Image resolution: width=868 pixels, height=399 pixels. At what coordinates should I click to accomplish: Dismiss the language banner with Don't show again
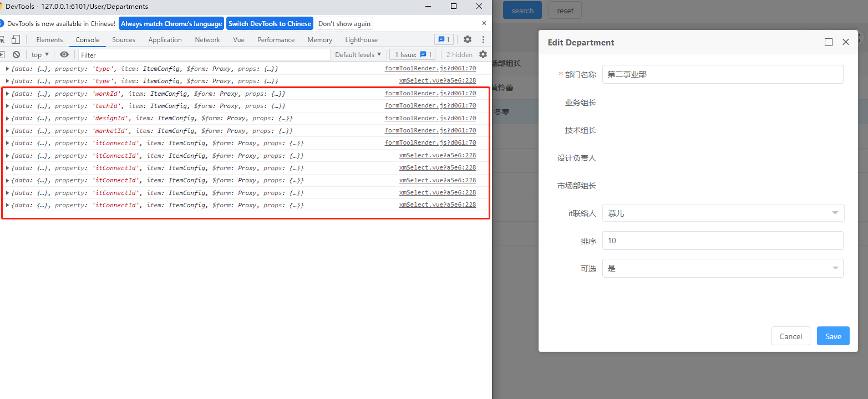(344, 23)
